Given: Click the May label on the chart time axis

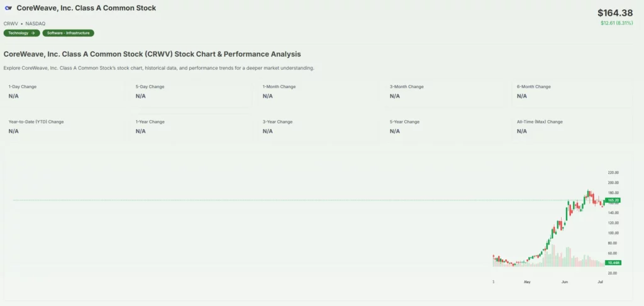Looking at the screenshot, I should [527, 282].
